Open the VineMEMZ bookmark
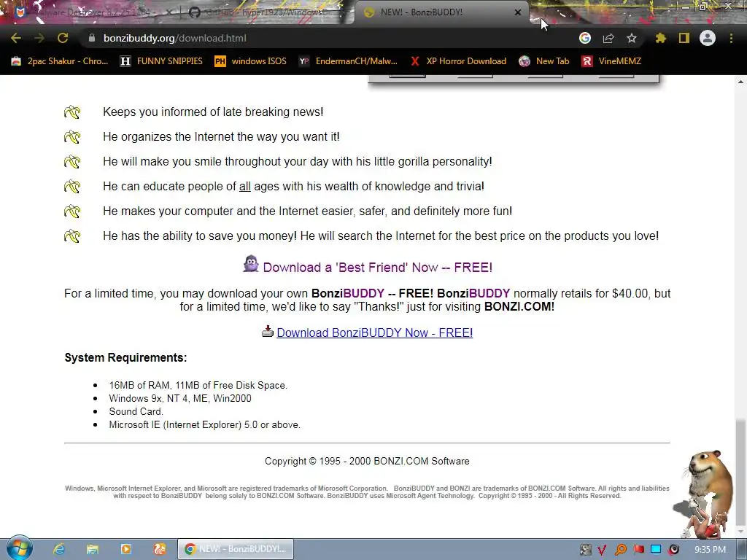747x560 pixels. [612, 61]
